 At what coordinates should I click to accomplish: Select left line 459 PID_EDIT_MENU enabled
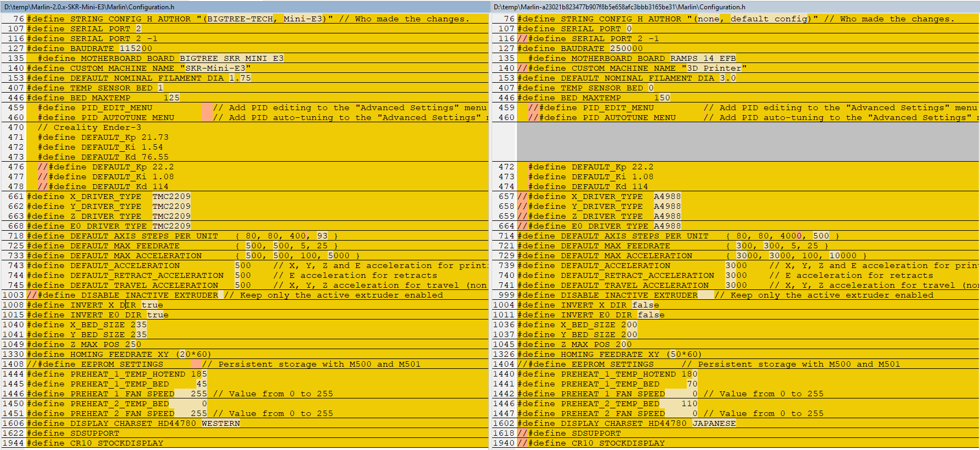coord(244,108)
